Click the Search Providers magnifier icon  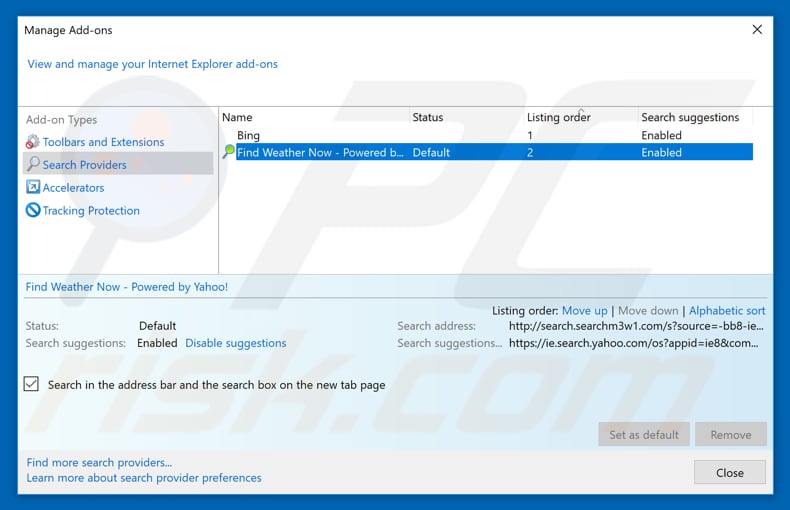pyautogui.click(x=33, y=164)
